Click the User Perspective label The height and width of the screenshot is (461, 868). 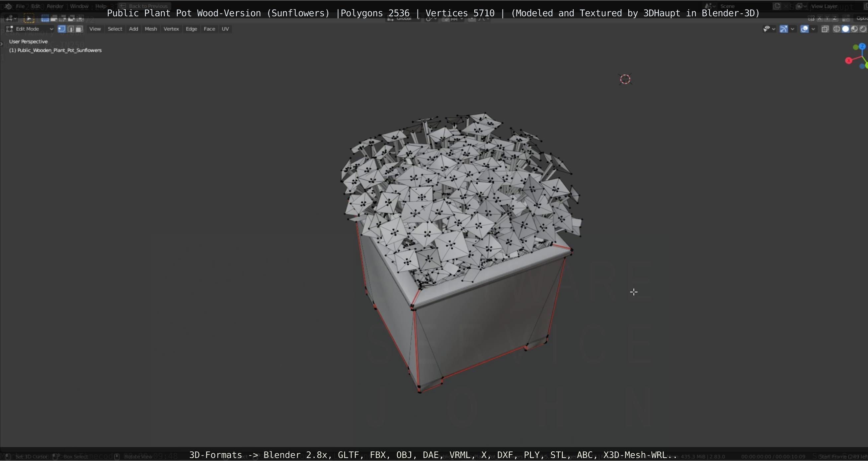tap(28, 42)
